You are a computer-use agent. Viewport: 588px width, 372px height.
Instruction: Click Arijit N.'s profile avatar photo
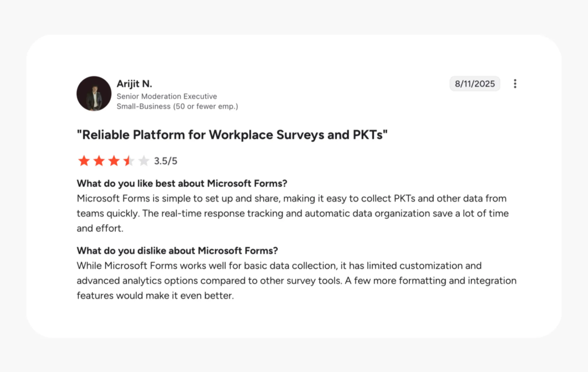click(x=94, y=94)
